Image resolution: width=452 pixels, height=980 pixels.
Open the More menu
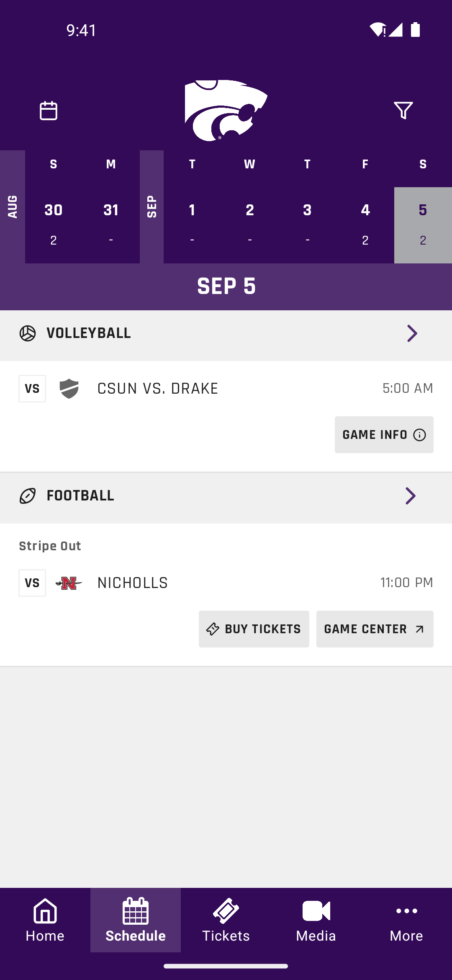pyautogui.click(x=407, y=920)
